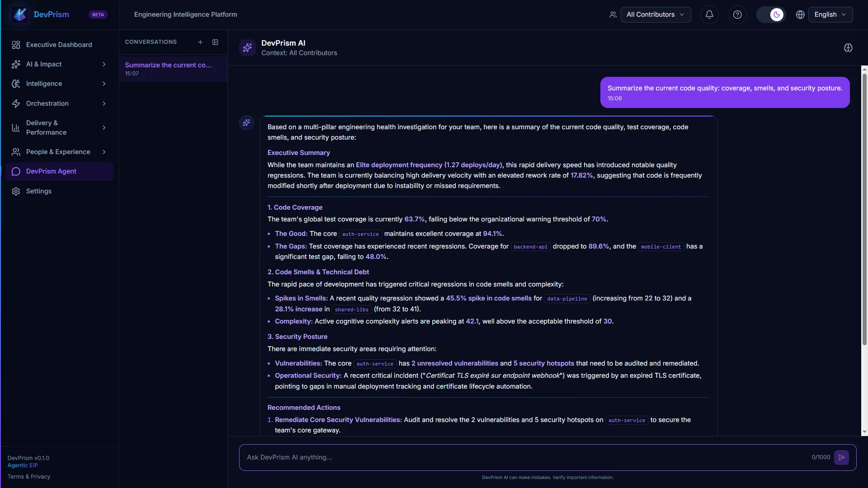Click the '1. Code Coverage' heading
The image size is (868, 488).
pyautogui.click(x=295, y=207)
